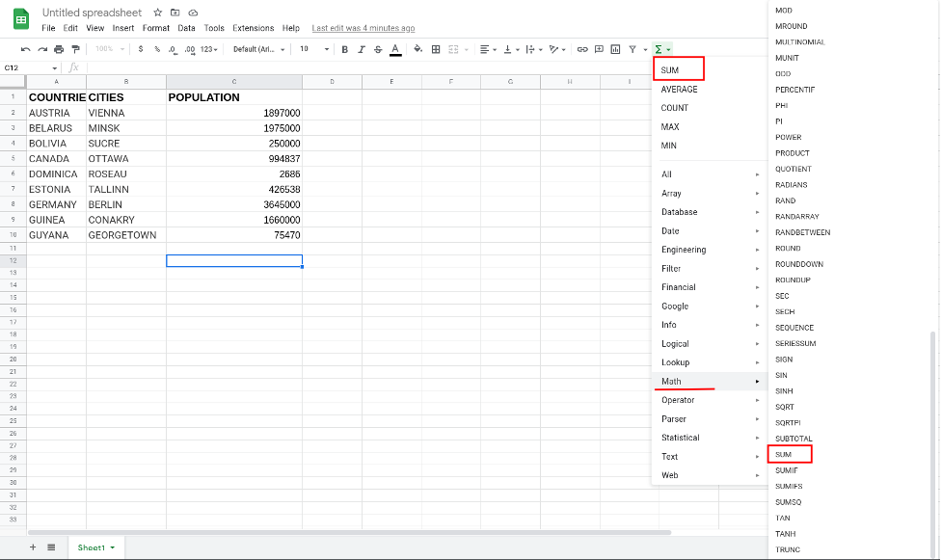Select the Paint format tool
The width and height of the screenshot is (942, 560).
(x=75, y=49)
